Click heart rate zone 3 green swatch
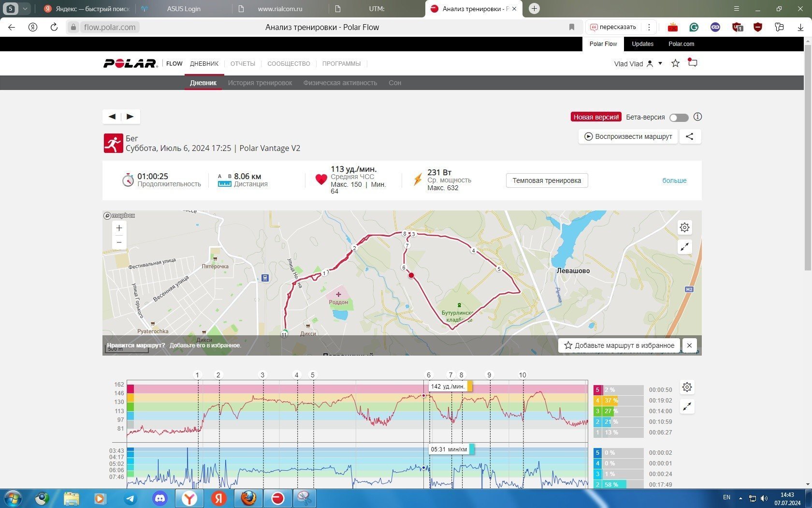Screen dimensions: 812x508 [597, 411]
